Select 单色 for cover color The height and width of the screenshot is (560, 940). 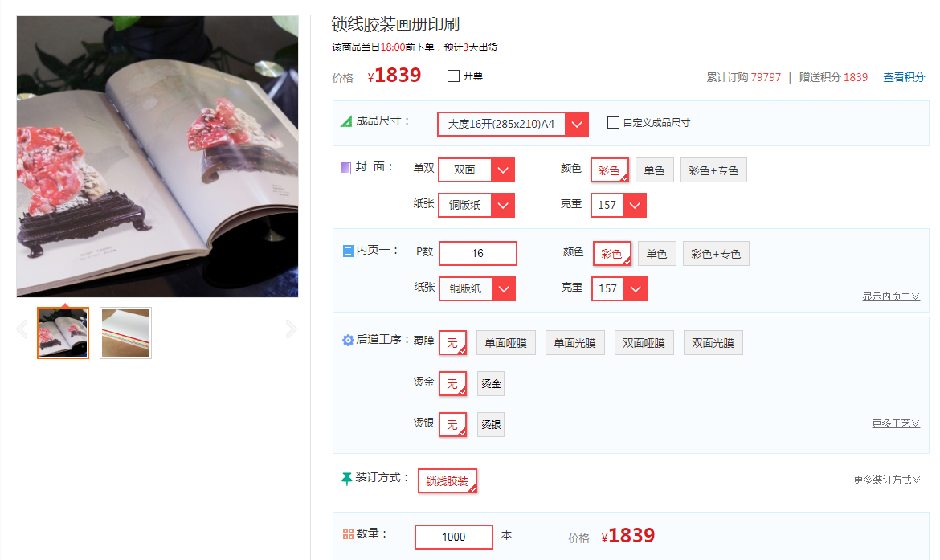click(654, 170)
